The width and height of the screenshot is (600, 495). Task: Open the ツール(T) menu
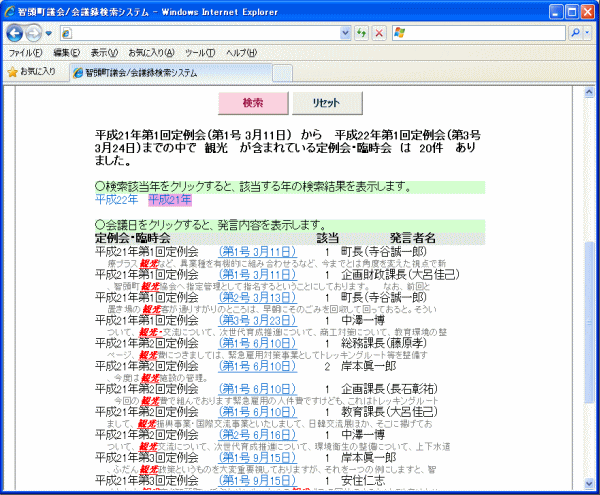pyautogui.click(x=200, y=53)
